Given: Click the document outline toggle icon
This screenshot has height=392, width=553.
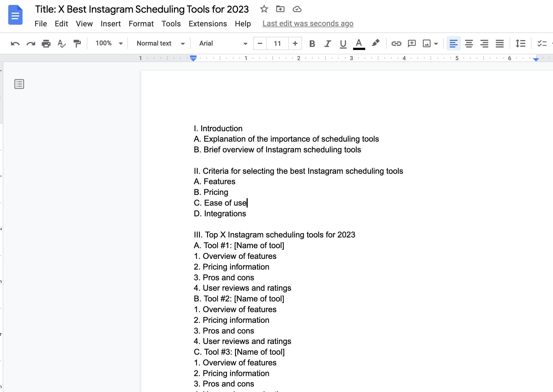Looking at the screenshot, I should tap(19, 83).
